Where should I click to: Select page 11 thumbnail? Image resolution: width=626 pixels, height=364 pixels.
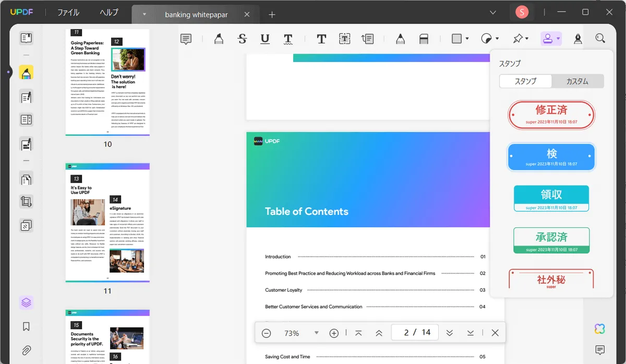[x=107, y=223]
